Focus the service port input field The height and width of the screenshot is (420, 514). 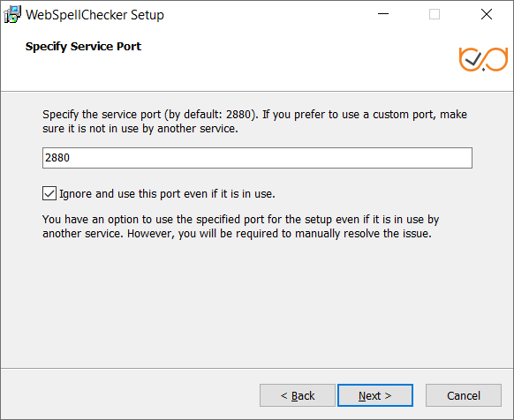[x=257, y=158]
